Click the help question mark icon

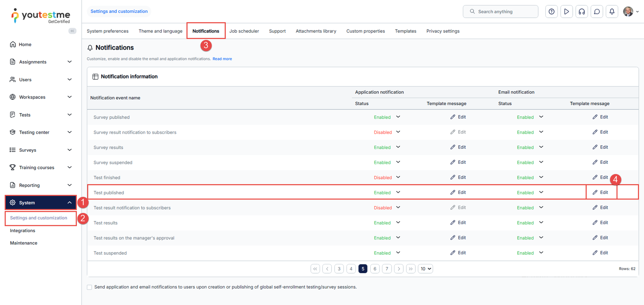pyautogui.click(x=551, y=12)
